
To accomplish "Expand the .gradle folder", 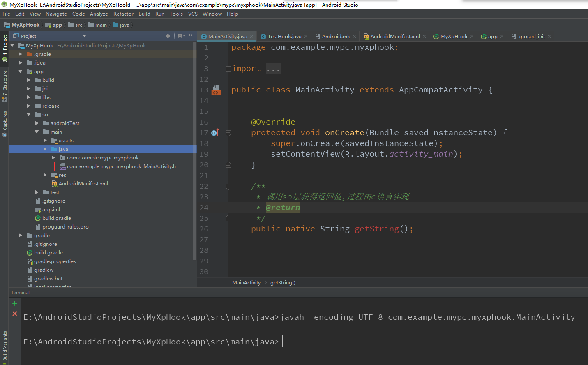I will click(x=21, y=54).
